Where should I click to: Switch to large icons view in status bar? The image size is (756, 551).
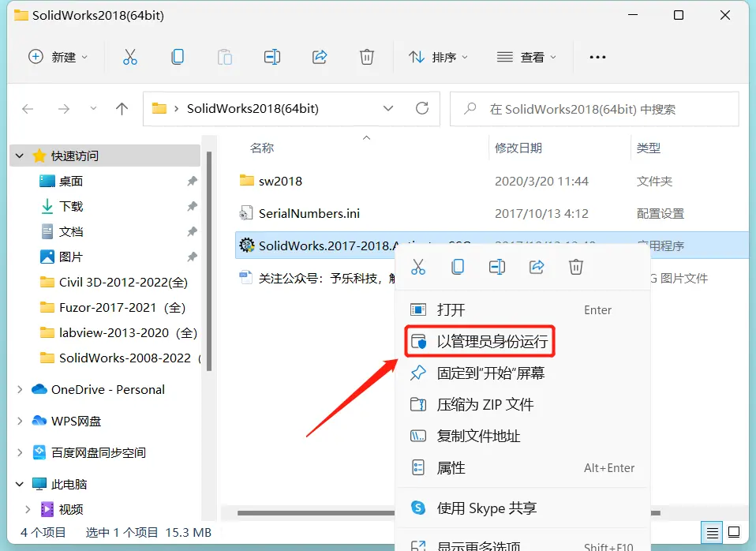click(x=734, y=532)
